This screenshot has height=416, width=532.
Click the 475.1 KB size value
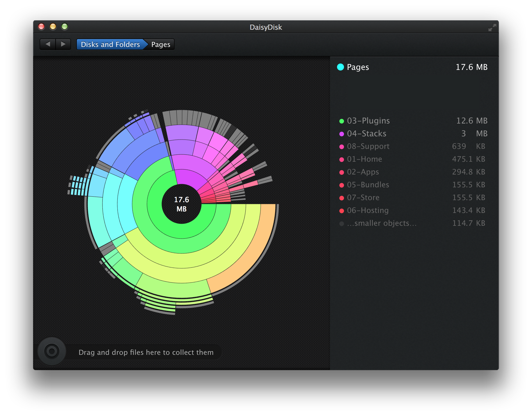click(x=469, y=159)
